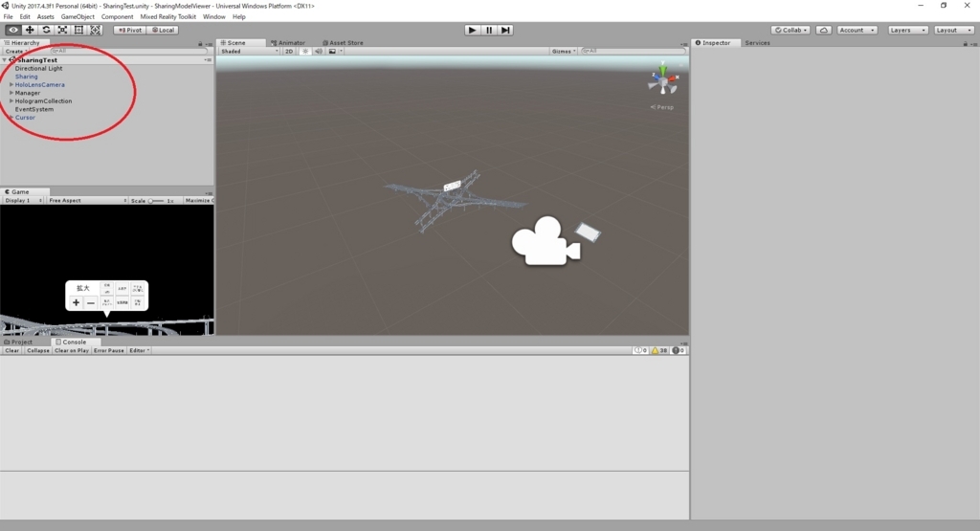Viewport: 980px width, 531px height.
Task: Click the cloud services icon
Action: tap(824, 30)
